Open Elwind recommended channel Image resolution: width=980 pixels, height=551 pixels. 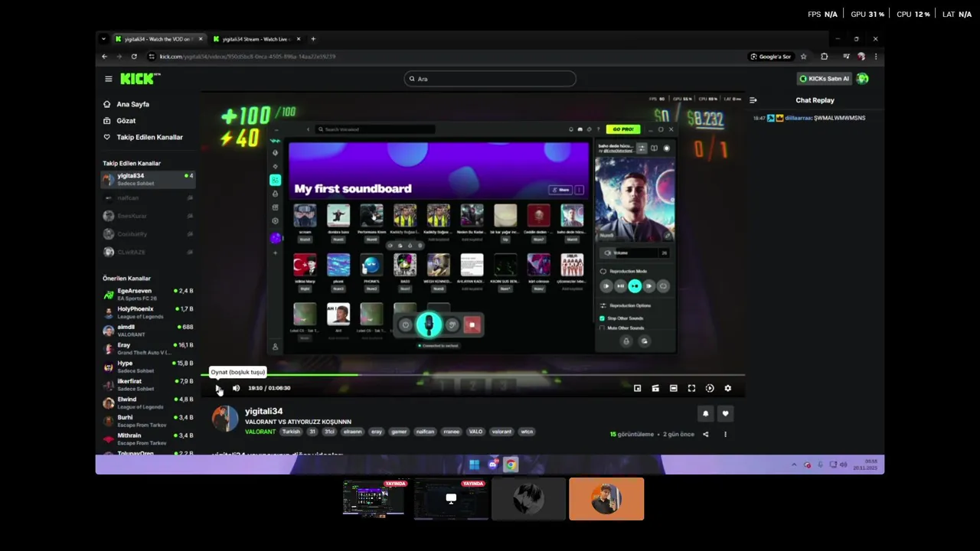(148, 403)
